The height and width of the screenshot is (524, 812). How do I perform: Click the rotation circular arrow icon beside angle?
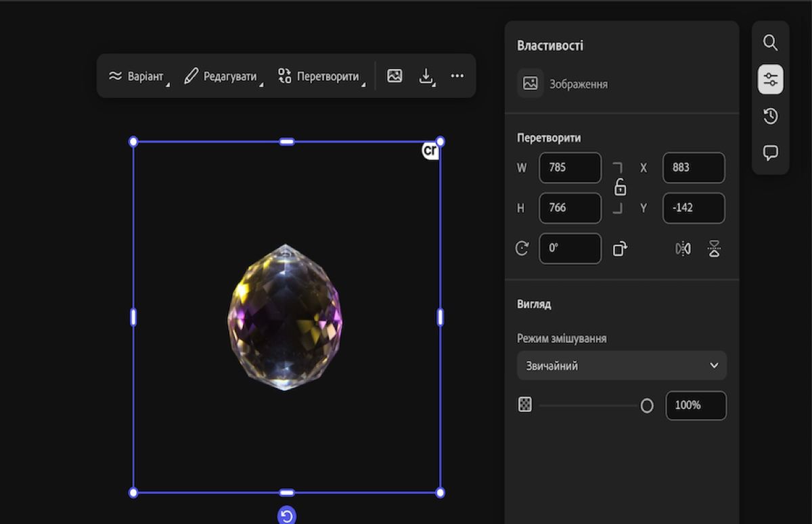[x=522, y=248]
